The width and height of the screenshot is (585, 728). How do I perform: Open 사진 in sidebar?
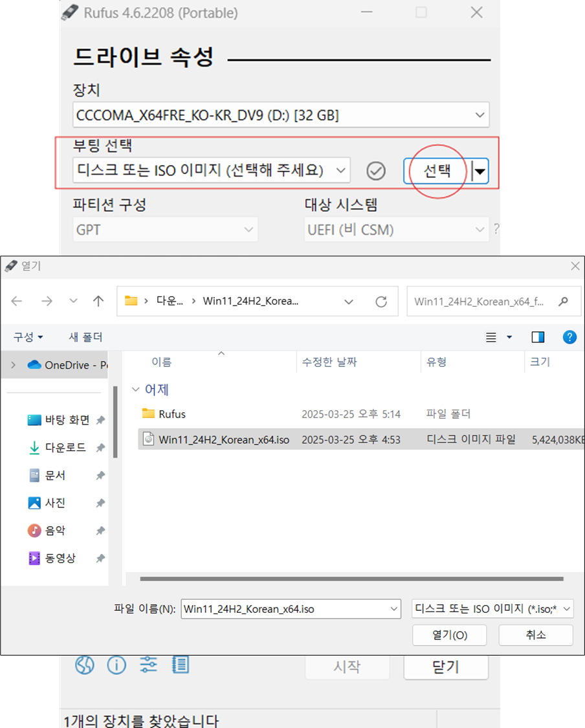point(65,503)
